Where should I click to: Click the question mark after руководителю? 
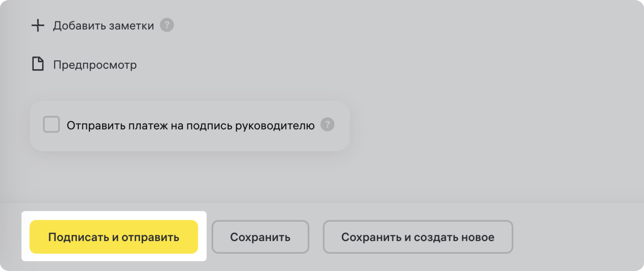[327, 125]
